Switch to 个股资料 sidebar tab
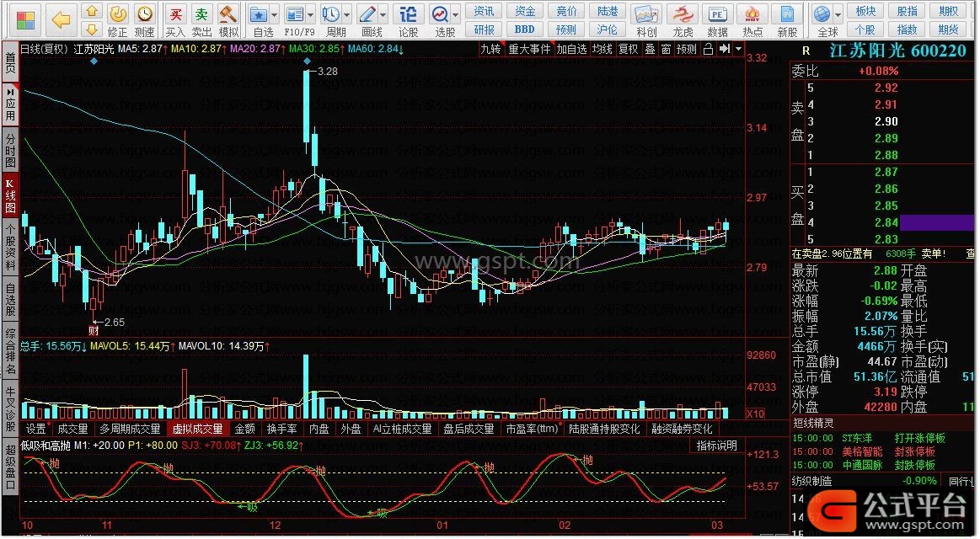The height and width of the screenshot is (539, 980). [10, 248]
